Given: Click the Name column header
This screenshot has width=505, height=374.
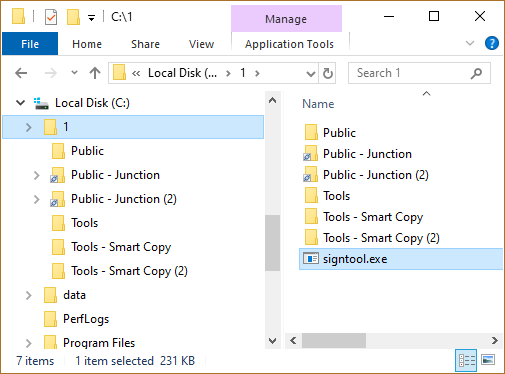Looking at the screenshot, I should 318,104.
